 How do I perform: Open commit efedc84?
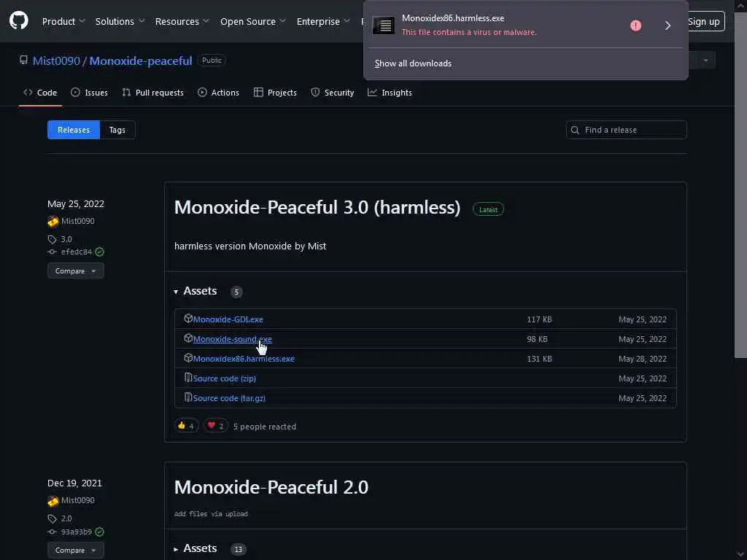pyautogui.click(x=76, y=252)
